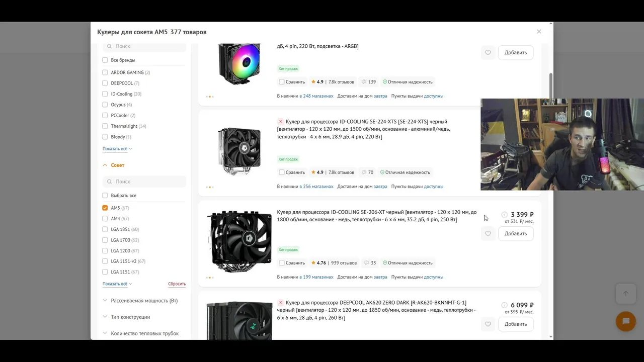
Task: Click the 3 399 ₽ price text
Action: pos(522,215)
